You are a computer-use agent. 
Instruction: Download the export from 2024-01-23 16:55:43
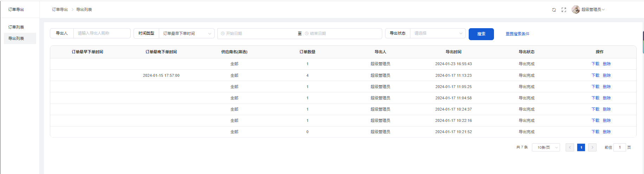tap(595, 64)
